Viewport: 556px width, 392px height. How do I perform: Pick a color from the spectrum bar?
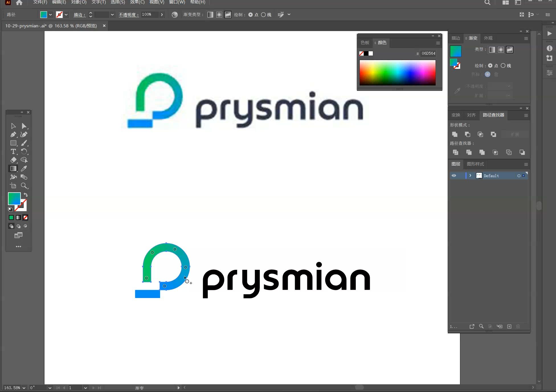[x=397, y=72]
